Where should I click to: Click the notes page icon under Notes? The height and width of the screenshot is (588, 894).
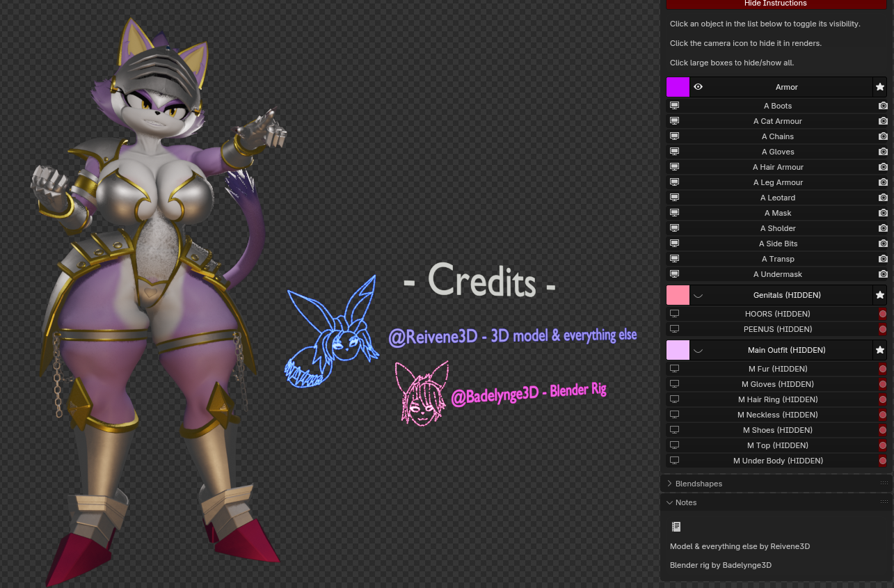[676, 527]
